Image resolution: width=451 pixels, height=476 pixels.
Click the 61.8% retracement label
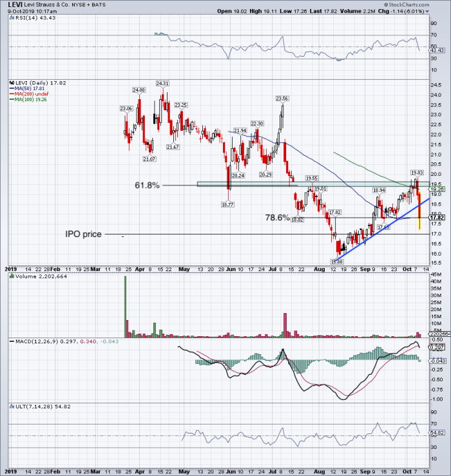click(148, 185)
